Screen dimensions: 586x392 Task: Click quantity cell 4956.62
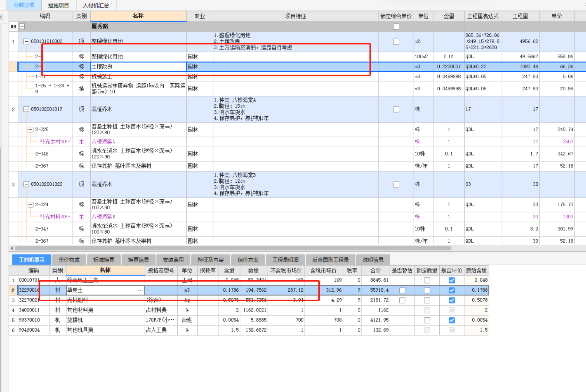click(521, 41)
